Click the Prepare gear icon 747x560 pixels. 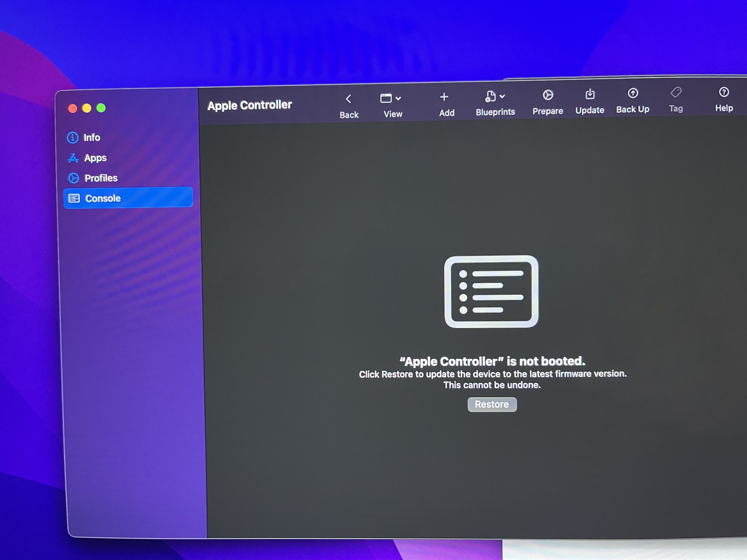coord(548,95)
